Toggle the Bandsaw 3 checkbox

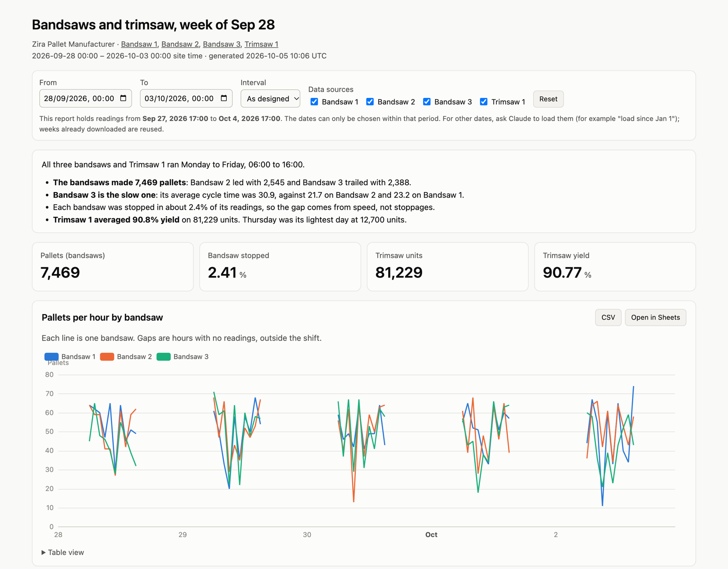pos(427,102)
